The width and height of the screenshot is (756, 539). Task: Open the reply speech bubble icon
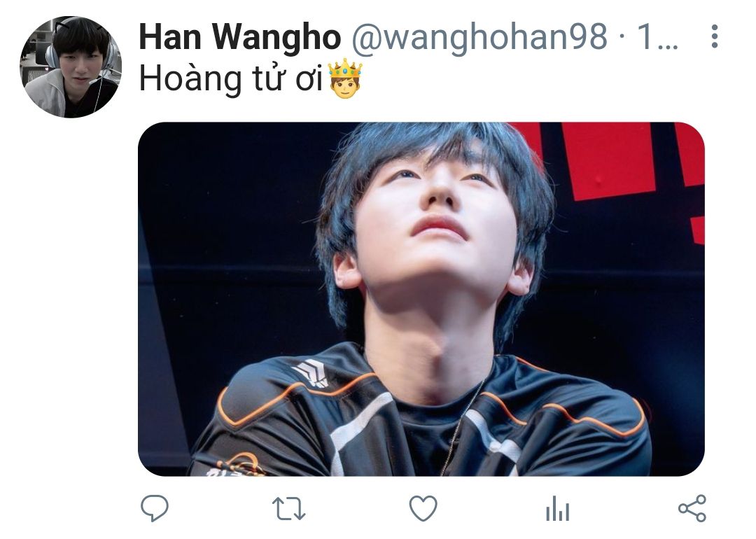coord(154,508)
